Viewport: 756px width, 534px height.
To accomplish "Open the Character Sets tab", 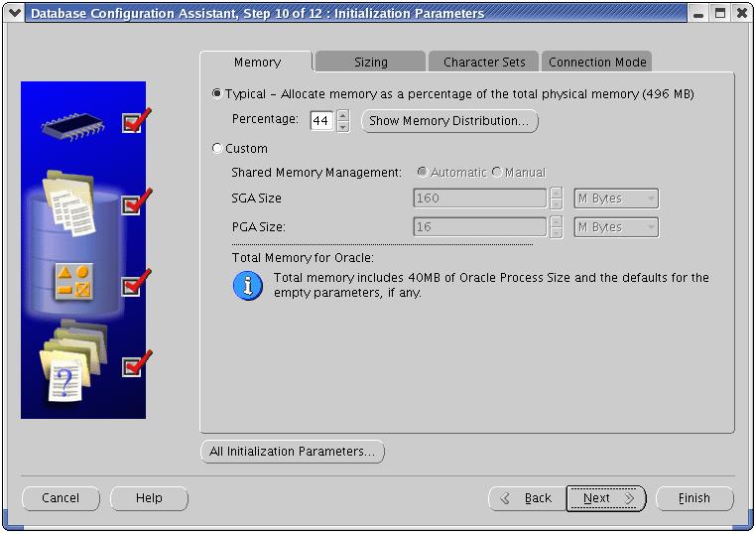I will [x=484, y=62].
